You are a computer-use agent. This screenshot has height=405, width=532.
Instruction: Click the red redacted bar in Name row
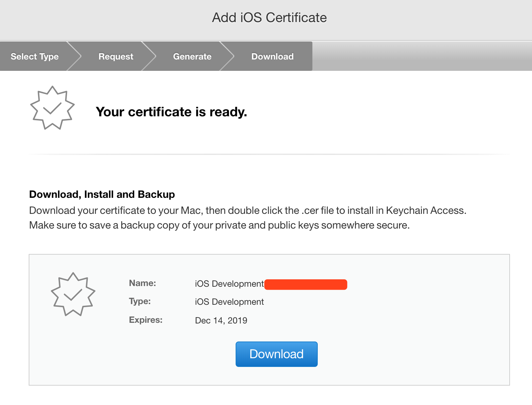(x=306, y=284)
